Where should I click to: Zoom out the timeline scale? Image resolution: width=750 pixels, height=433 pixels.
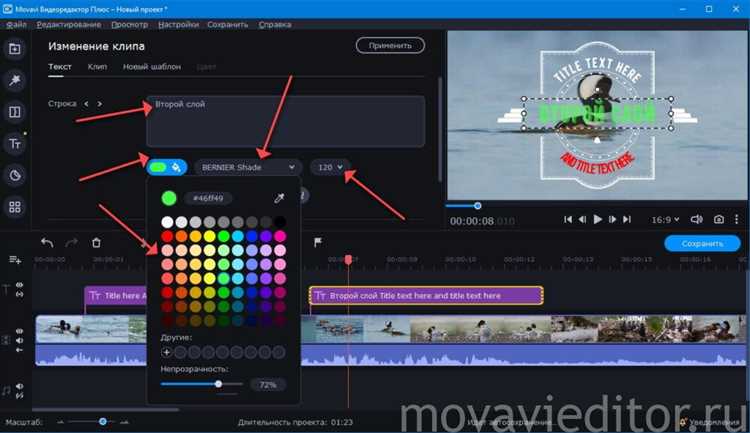point(60,422)
